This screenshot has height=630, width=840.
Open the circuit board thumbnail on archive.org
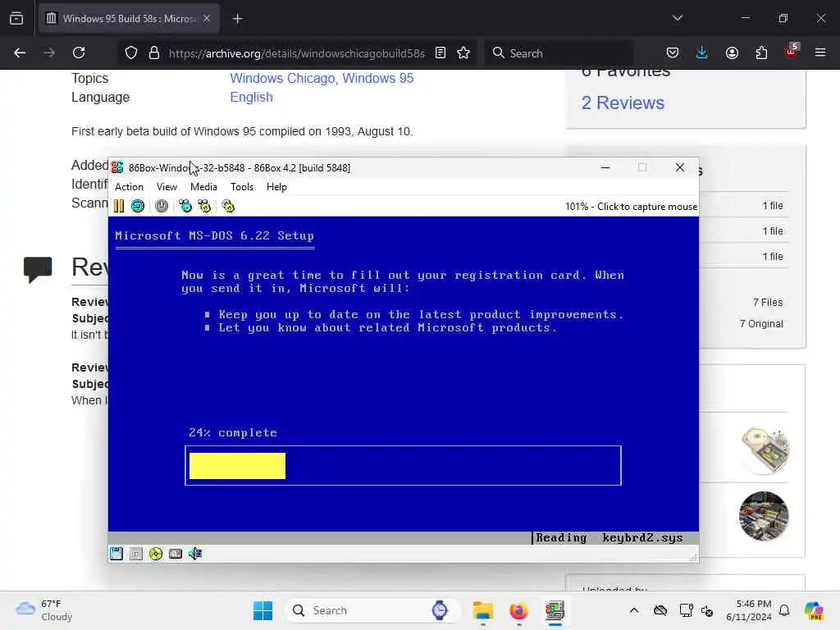(764, 515)
